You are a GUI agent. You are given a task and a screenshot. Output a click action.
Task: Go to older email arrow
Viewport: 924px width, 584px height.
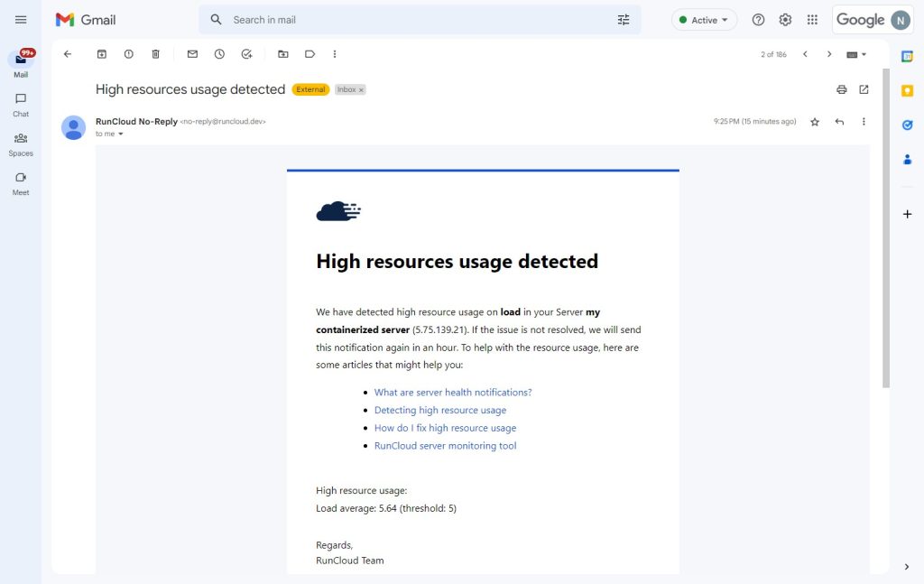click(829, 54)
